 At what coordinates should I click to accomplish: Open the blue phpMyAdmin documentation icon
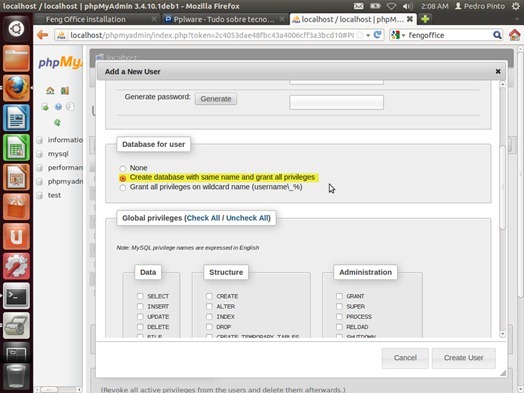(58, 107)
